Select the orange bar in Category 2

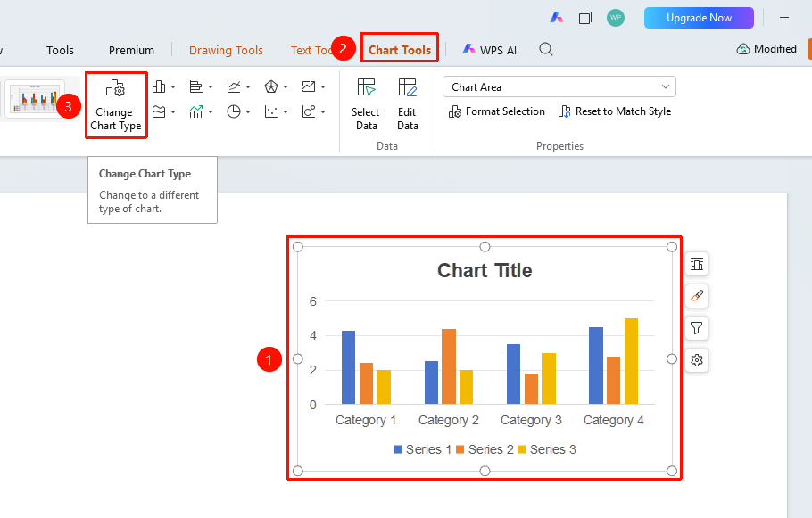449,366
